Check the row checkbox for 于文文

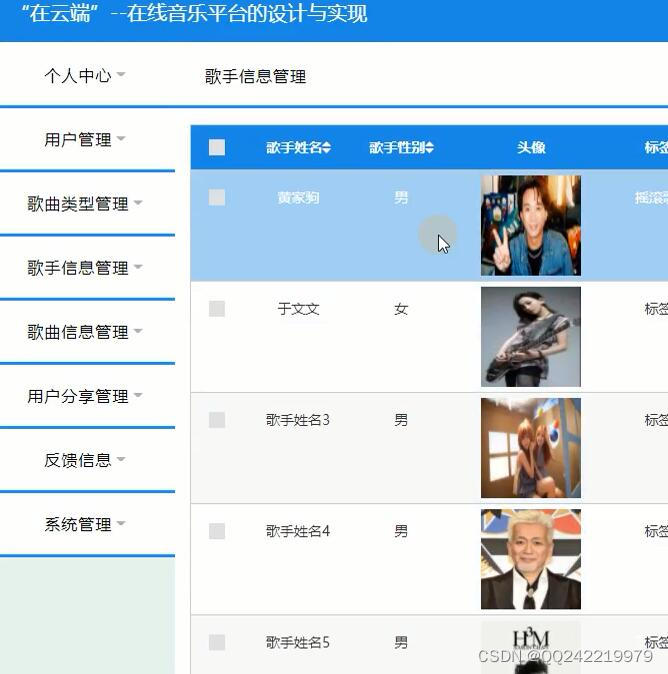[x=217, y=309]
